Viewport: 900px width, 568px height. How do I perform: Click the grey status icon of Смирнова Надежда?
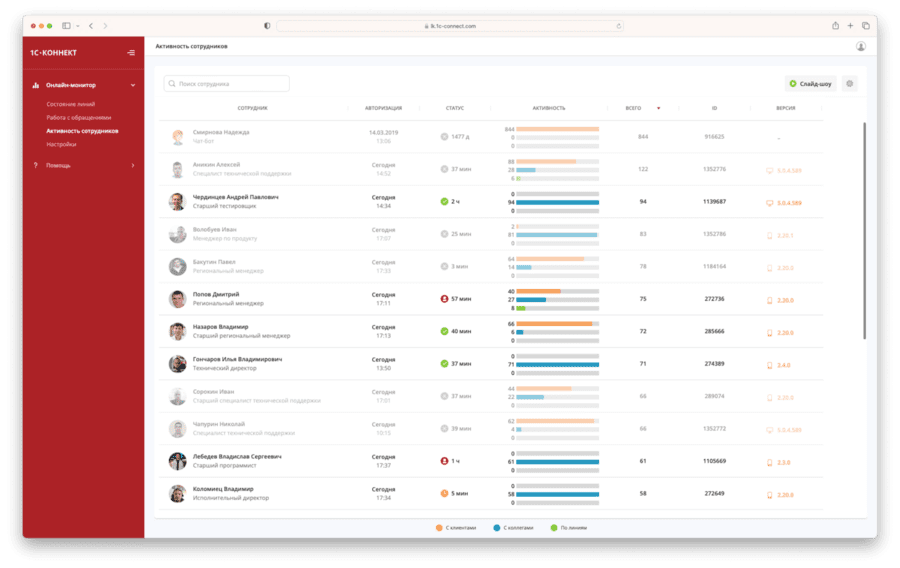444,137
